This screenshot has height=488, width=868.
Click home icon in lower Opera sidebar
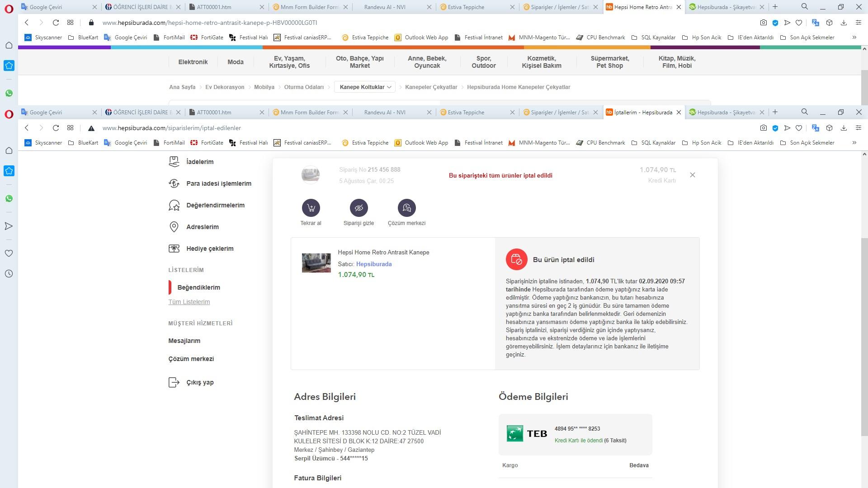coord(9,150)
